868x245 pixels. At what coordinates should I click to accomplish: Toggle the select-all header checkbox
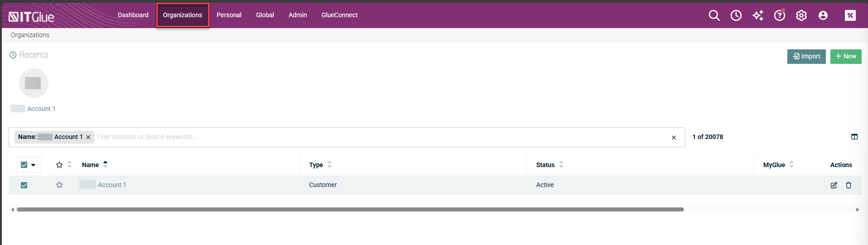(x=24, y=165)
